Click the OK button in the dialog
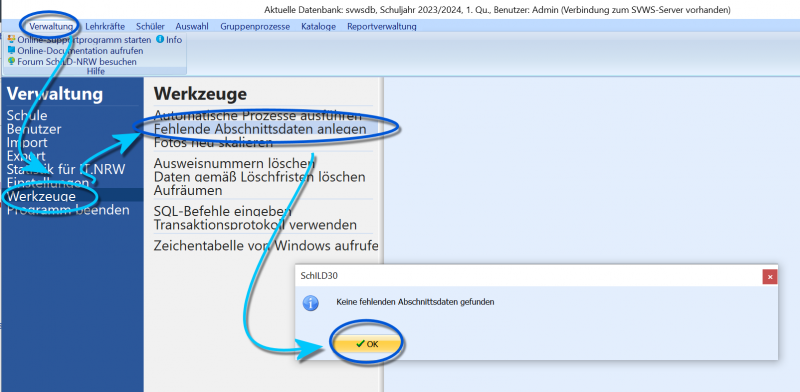This screenshot has height=392, width=800. [x=367, y=344]
